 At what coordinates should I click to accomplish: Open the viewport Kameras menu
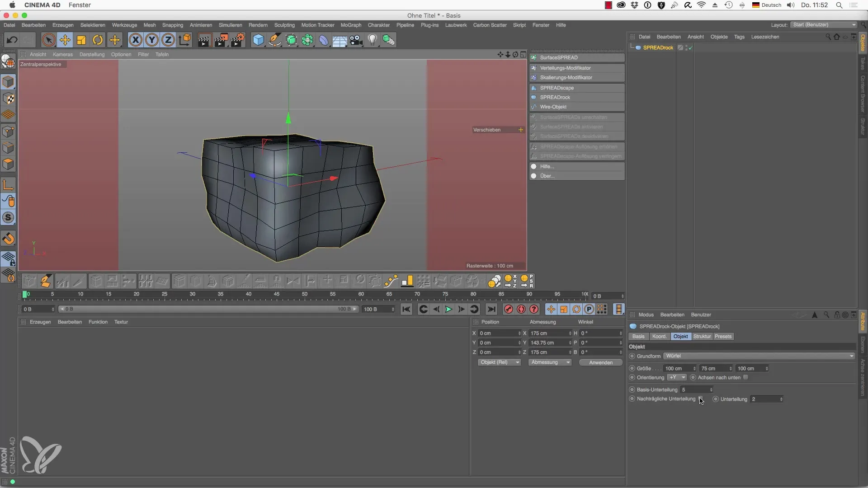point(62,54)
